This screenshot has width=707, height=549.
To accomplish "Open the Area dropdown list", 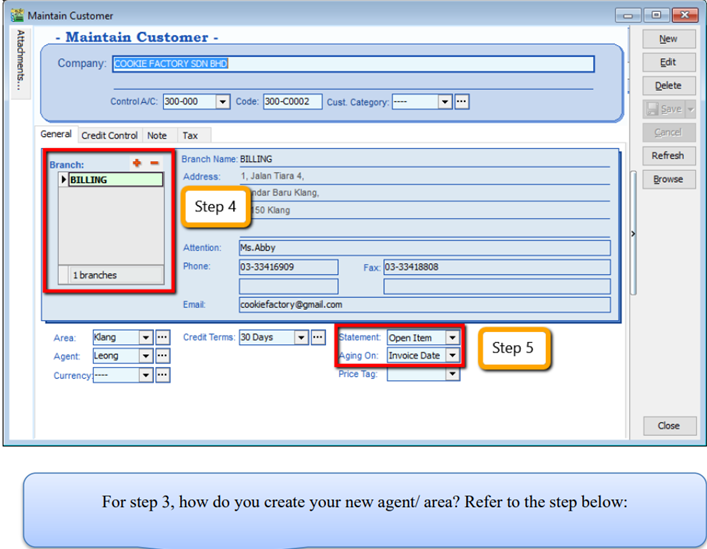I will click(x=146, y=338).
